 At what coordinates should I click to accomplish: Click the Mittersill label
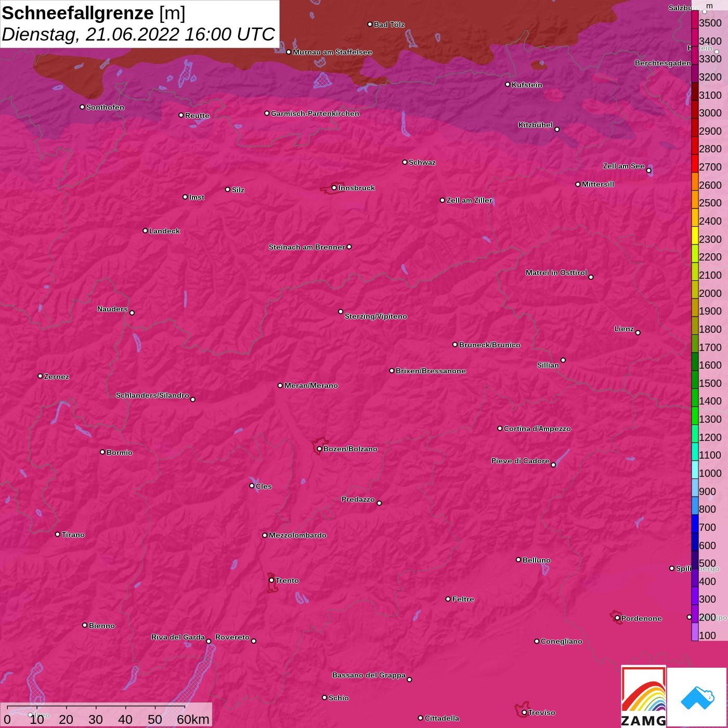598,184
